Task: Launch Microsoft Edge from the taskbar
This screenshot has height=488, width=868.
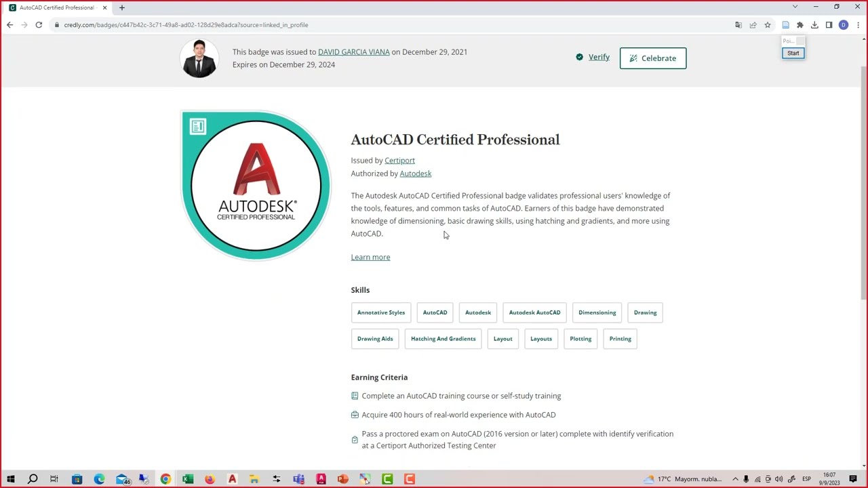Action: tap(99, 479)
